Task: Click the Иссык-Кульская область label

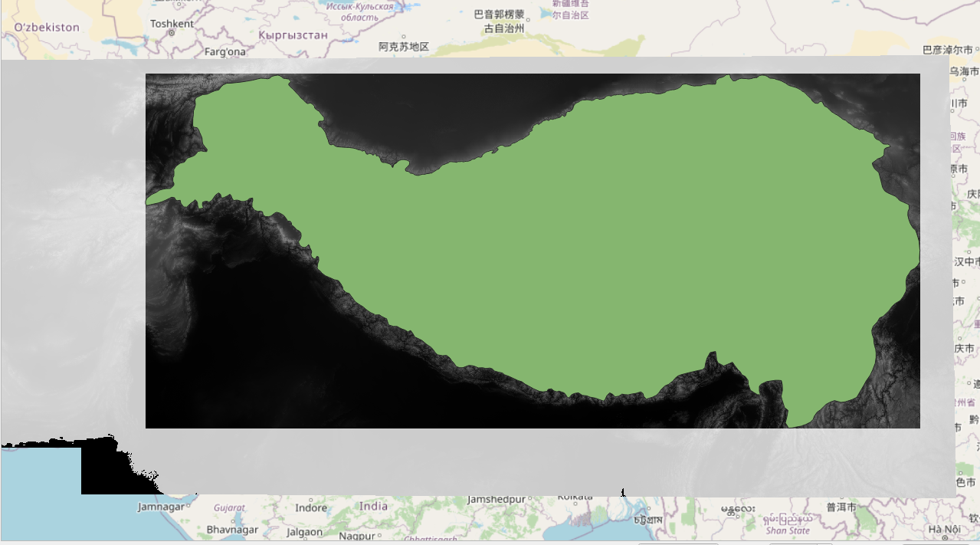Action: point(359,11)
